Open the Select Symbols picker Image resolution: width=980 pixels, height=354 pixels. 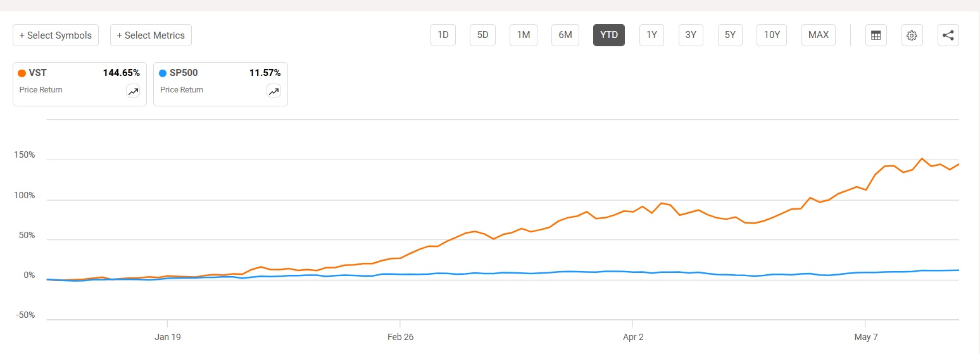click(56, 35)
